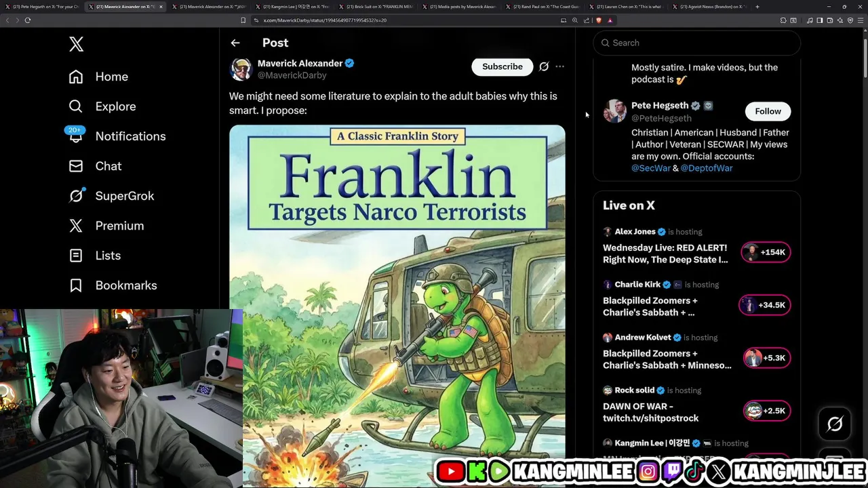This screenshot has height=488, width=868.
Task: Open Charlie Kirk's Blackpilled Zoomers live
Action: point(650,306)
